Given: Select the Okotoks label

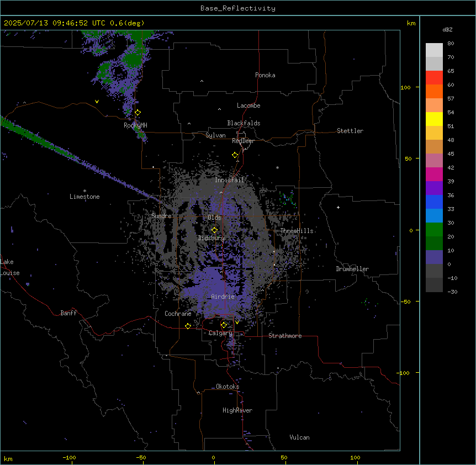Looking at the screenshot, I should (228, 387).
